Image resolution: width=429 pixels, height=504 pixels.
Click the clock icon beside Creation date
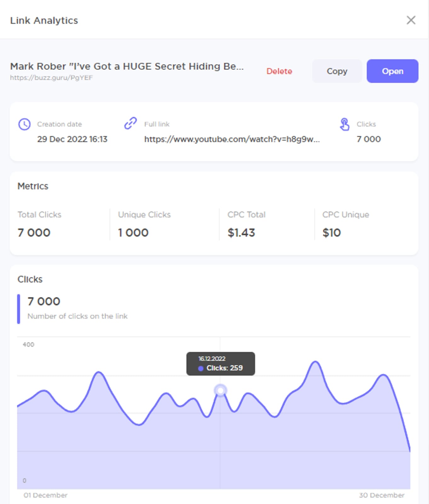click(x=24, y=124)
